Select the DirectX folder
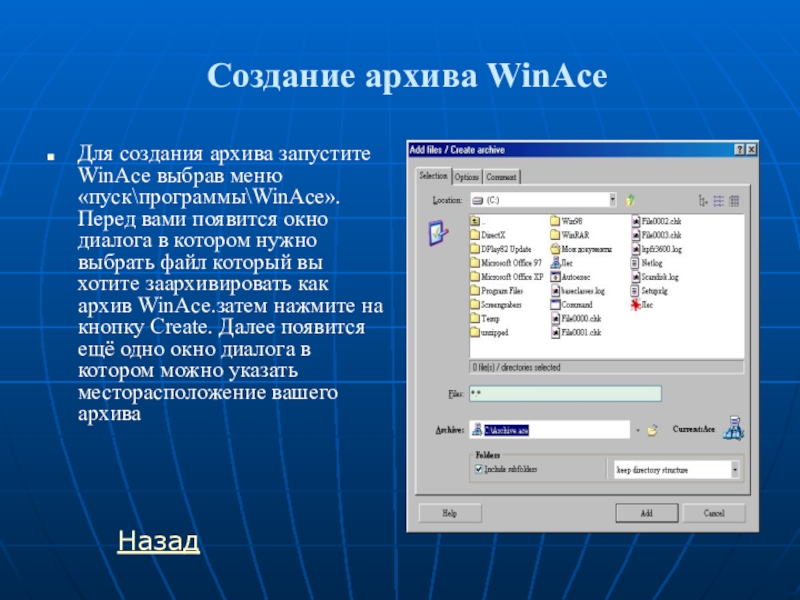 tap(488, 235)
